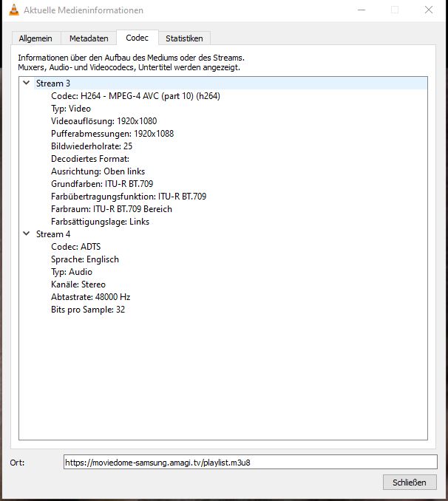Collapse the Stream 3 tree node
Viewport: 448px width, 501px height.
pyautogui.click(x=27, y=83)
